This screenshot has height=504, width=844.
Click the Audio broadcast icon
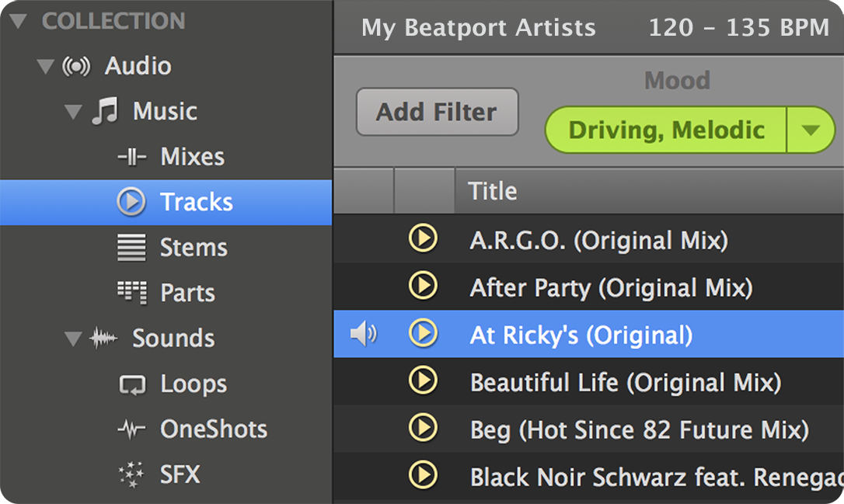76,66
